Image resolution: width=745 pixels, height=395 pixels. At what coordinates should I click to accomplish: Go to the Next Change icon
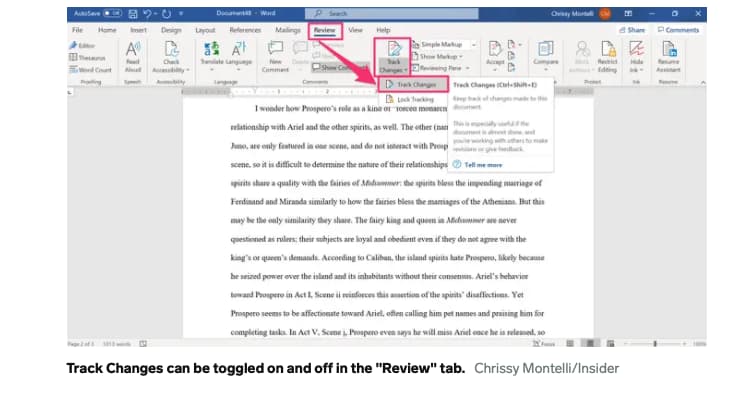pos(512,68)
